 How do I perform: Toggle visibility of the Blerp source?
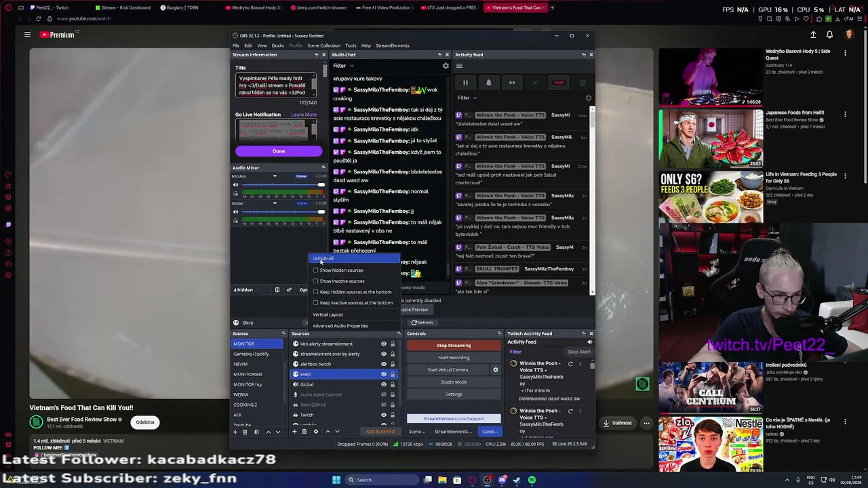(383, 374)
